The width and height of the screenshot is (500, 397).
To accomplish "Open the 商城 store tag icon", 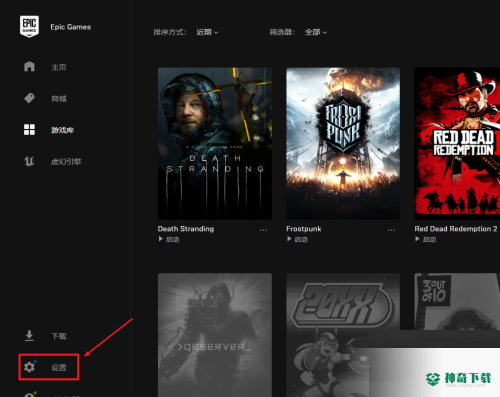I will click(x=29, y=98).
